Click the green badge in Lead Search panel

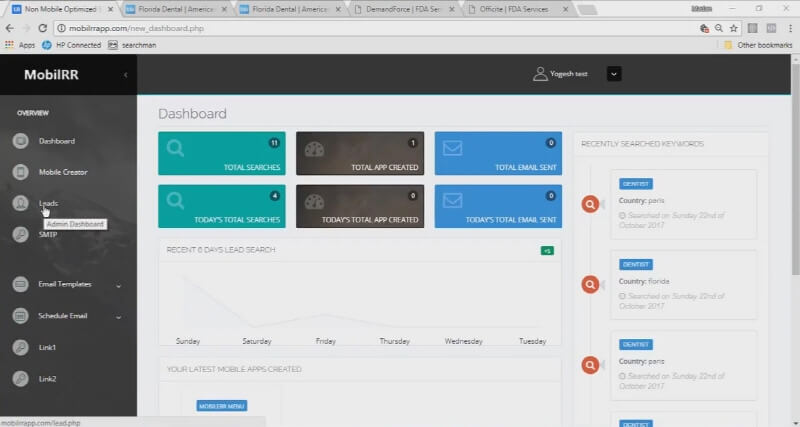click(x=547, y=250)
